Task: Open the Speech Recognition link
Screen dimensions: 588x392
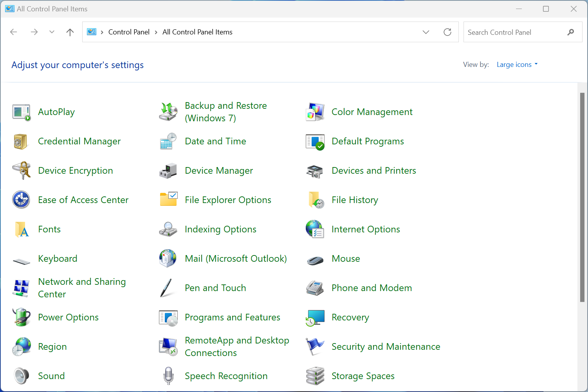Action: pyautogui.click(x=226, y=376)
